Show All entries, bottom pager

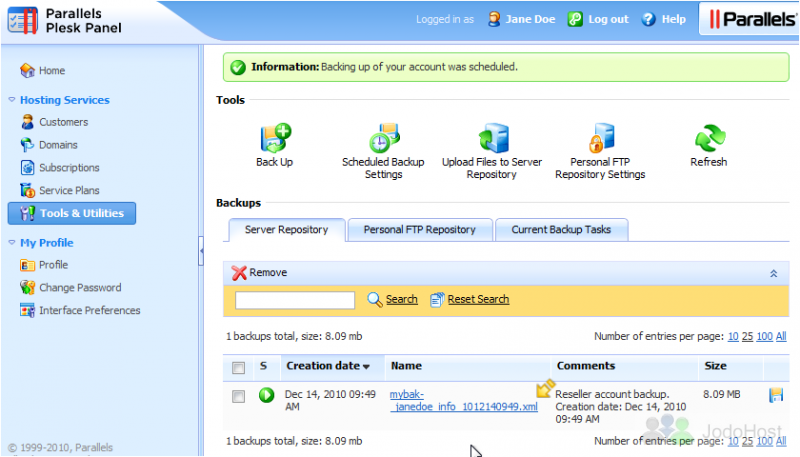(x=781, y=441)
